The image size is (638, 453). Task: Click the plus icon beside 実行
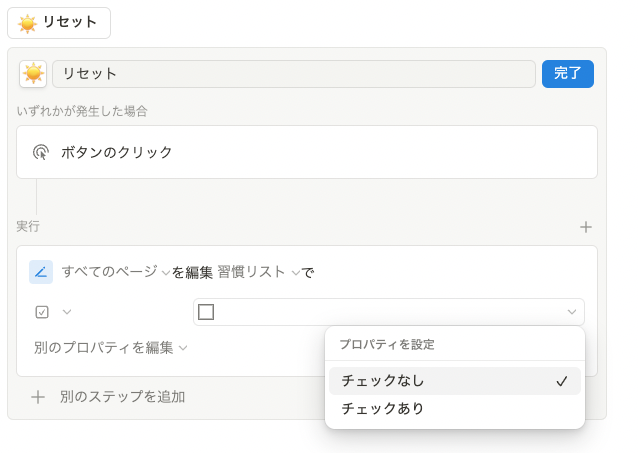(586, 227)
